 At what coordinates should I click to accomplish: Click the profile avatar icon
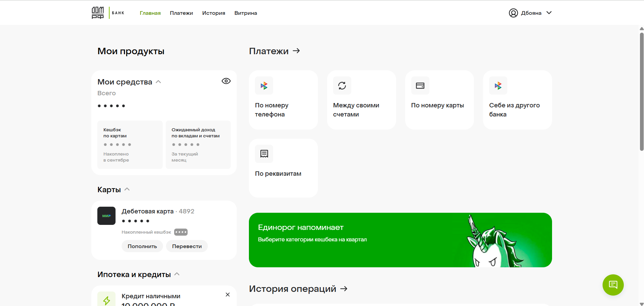(513, 13)
